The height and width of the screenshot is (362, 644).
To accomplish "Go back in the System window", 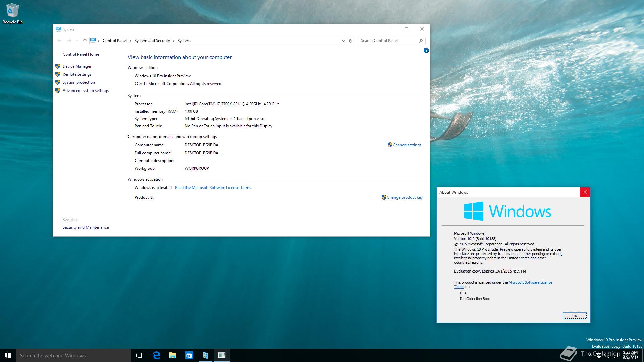I will click(59, 41).
